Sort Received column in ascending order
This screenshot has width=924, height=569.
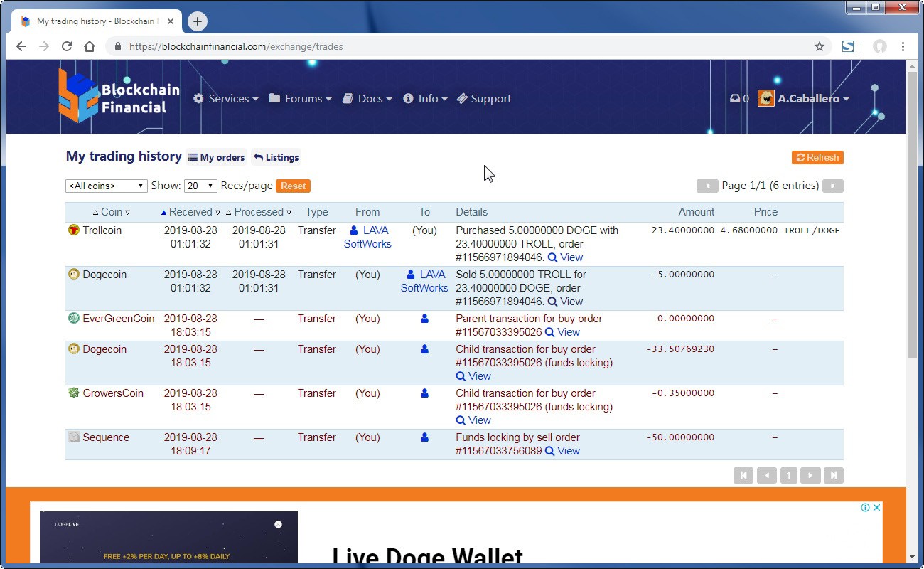164,212
